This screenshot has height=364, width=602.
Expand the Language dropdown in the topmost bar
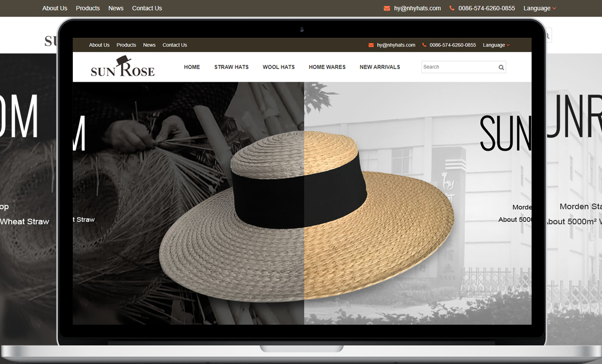[539, 8]
